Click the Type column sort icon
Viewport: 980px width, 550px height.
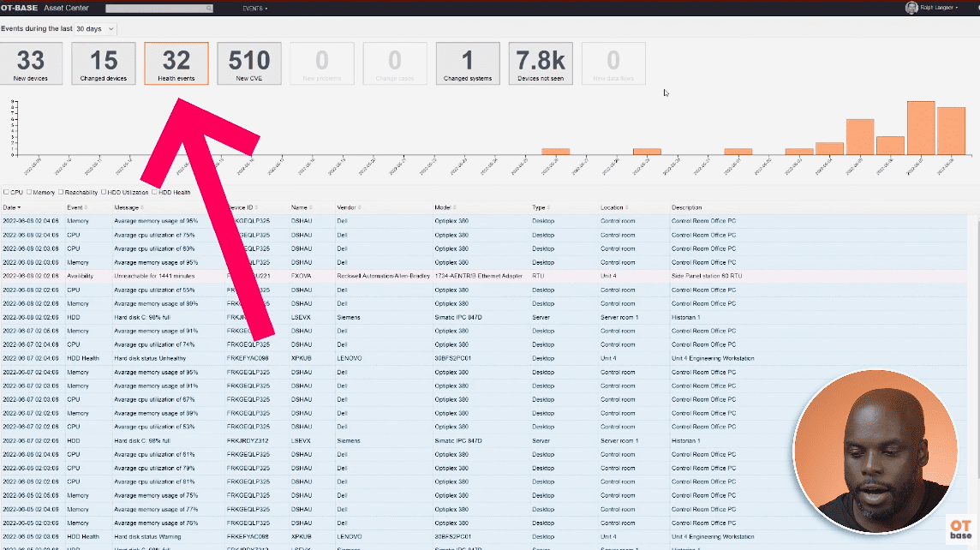(x=548, y=207)
